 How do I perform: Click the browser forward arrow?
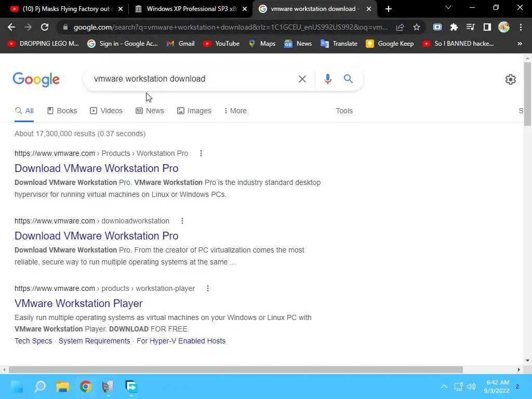(x=28, y=27)
